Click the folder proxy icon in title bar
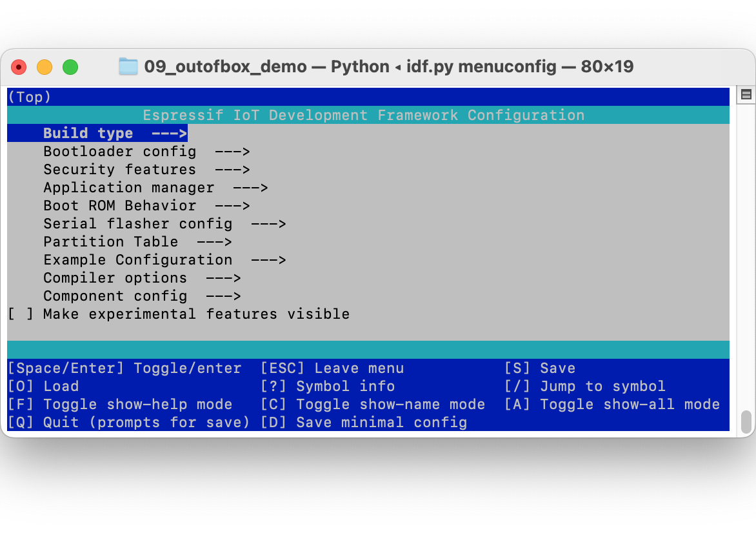 coord(128,66)
